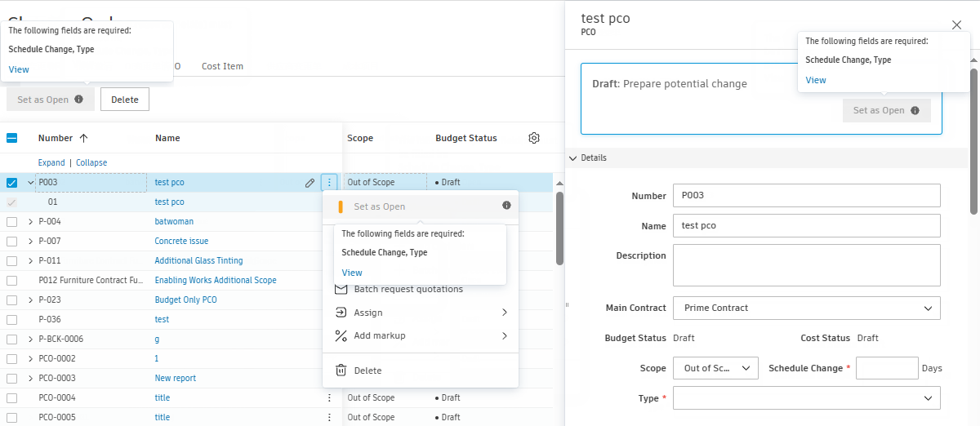Open the Main Contract dropdown

tap(806, 308)
